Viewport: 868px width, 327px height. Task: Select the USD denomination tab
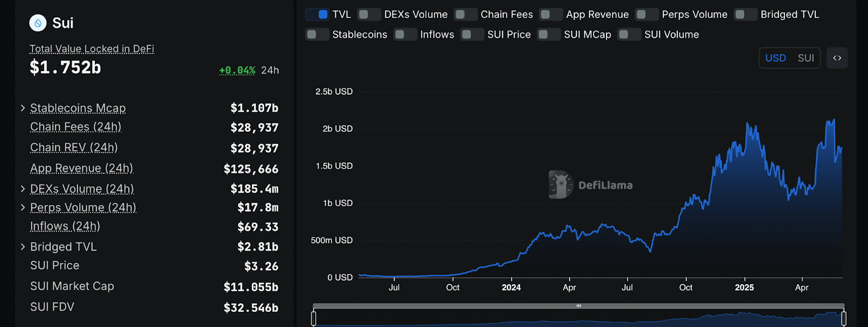(x=775, y=58)
